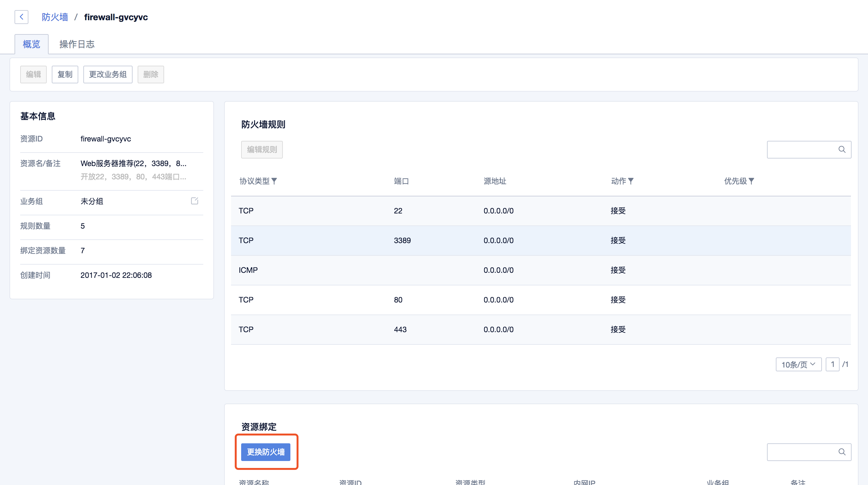Click the 更改业务组 button
The width and height of the screenshot is (868, 485).
tap(108, 74)
